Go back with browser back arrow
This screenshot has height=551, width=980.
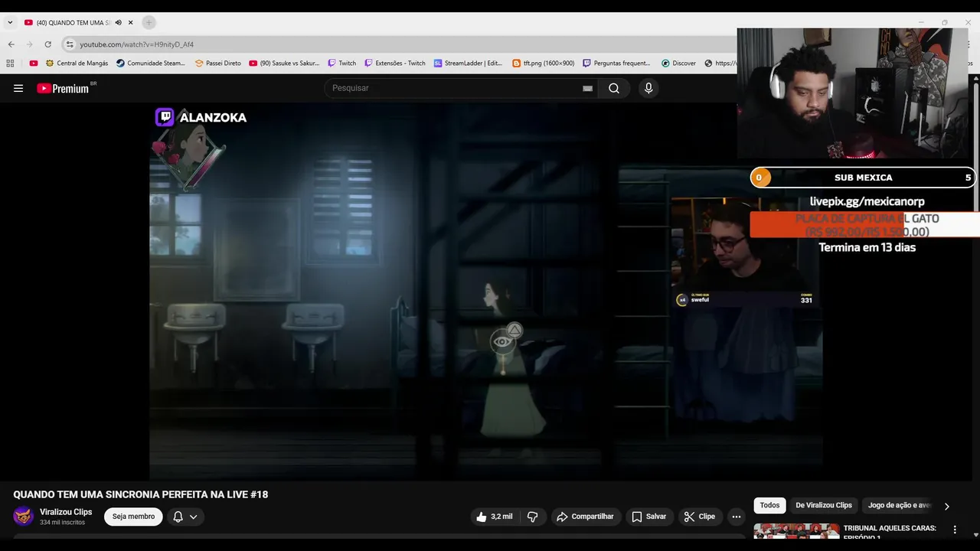[11, 44]
